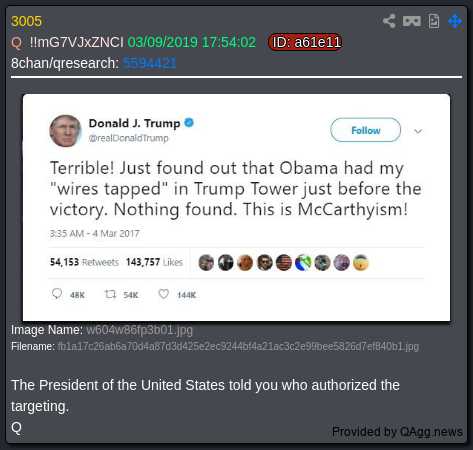
Task: Click the 143,757 Likes count
Action: (154, 262)
